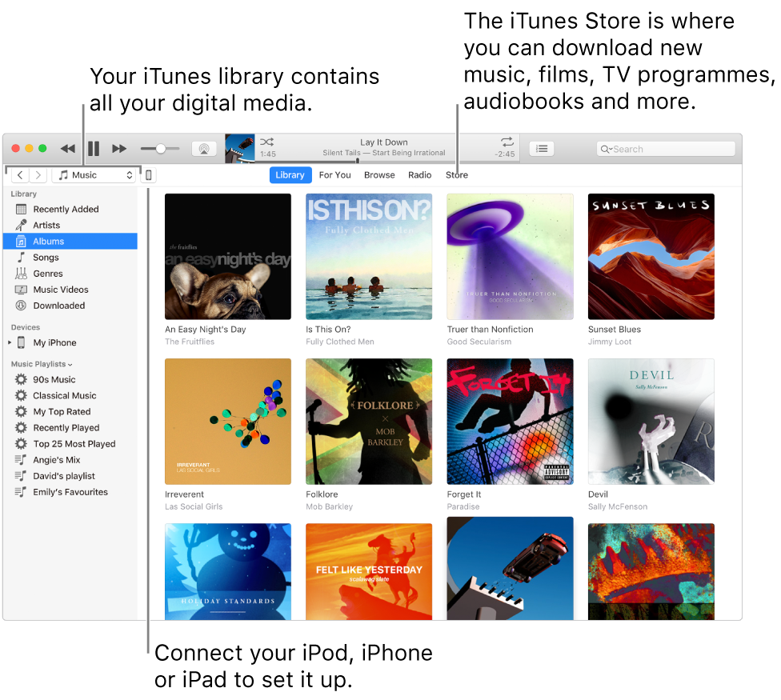Toggle shuffle in the now playing display
This screenshot has width=781, height=700.
click(266, 142)
